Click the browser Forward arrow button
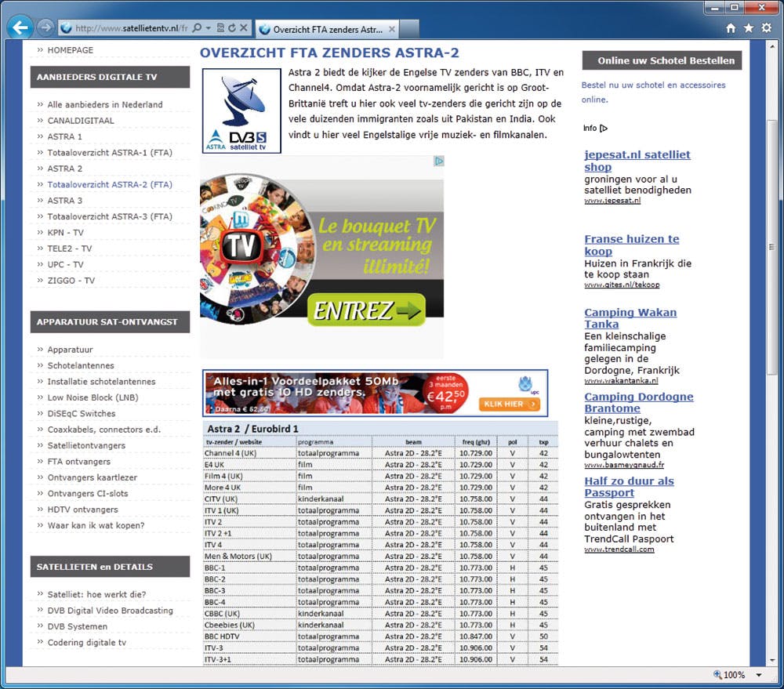This screenshot has width=784, height=689. [45, 27]
